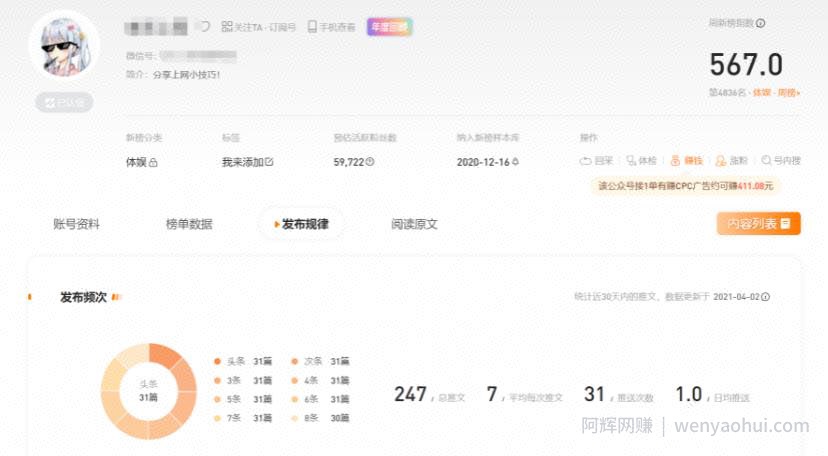Click the 247 总推文 statistic
This screenshot has width=828, height=456.
pyautogui.click(x=429, y=395)
